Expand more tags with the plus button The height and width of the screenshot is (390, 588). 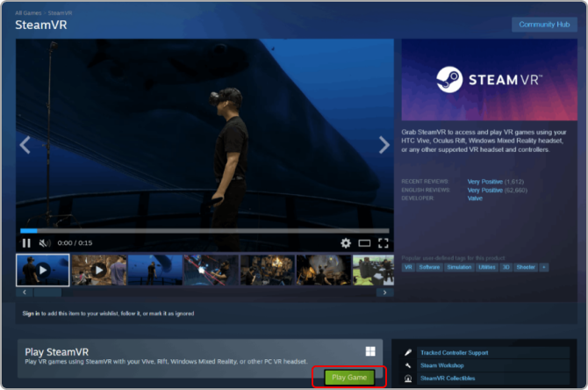(x=544, y=267)
